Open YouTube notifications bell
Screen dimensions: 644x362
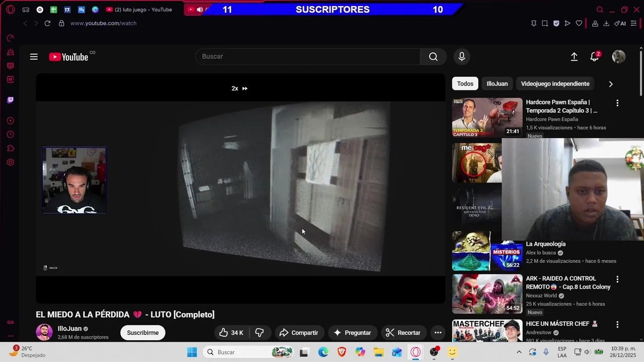click(x=595, y=57)
